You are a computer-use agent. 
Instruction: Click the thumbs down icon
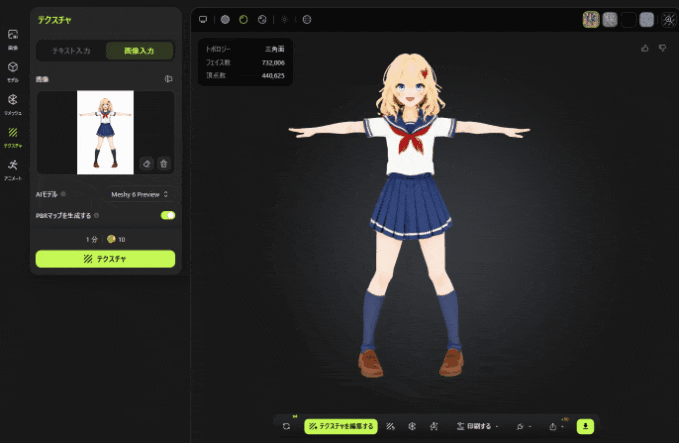662,47
